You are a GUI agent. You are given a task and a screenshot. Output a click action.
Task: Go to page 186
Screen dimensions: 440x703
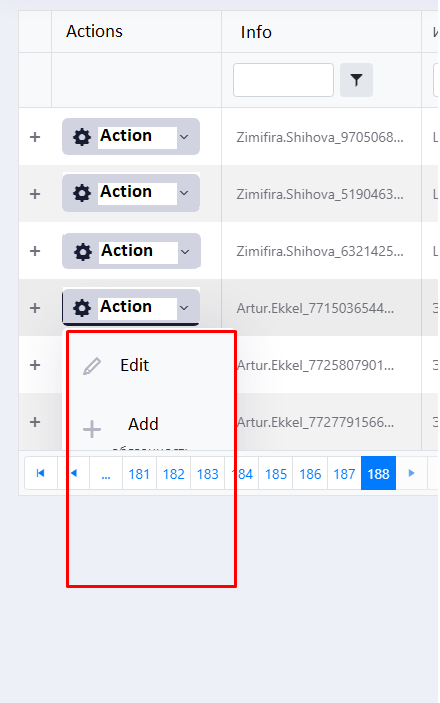[310, 473]
